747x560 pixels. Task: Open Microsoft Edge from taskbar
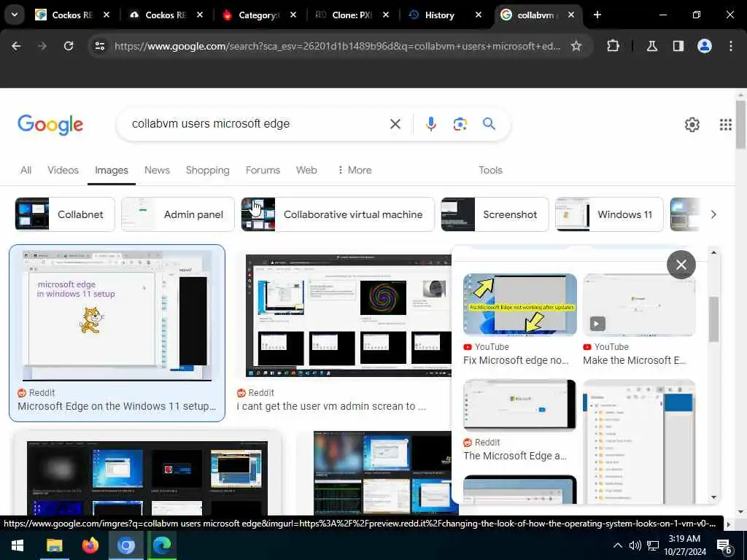162,545
